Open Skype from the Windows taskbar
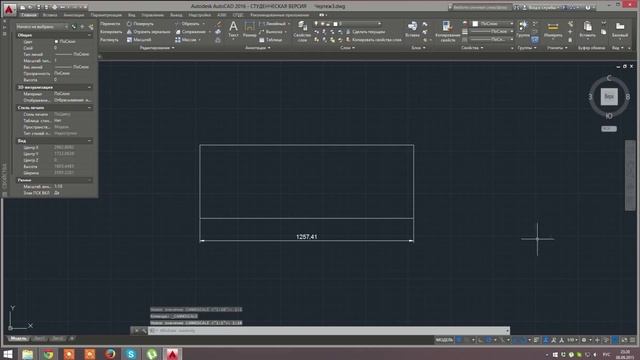The image size is (640, 360). [x=131, y=354]
